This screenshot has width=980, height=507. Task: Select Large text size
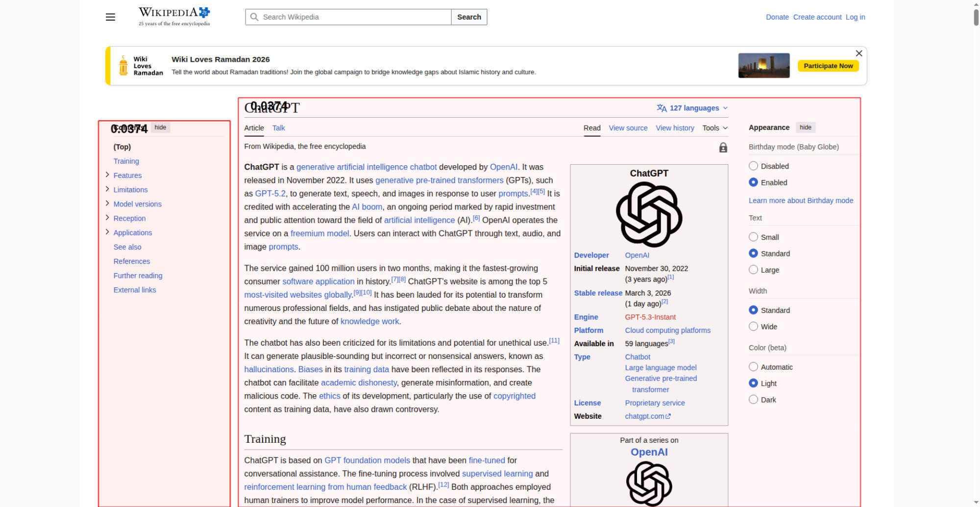753,270
